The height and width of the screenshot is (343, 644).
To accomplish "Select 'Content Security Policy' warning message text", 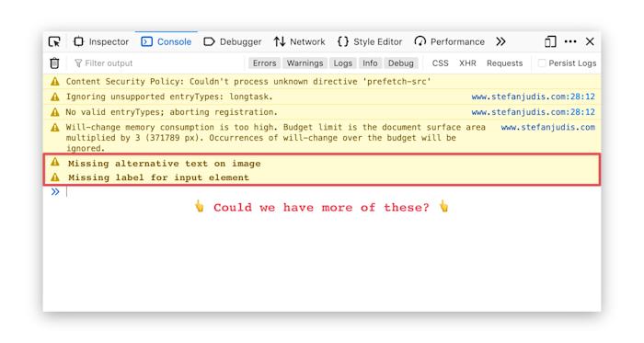I will (248, 81).
